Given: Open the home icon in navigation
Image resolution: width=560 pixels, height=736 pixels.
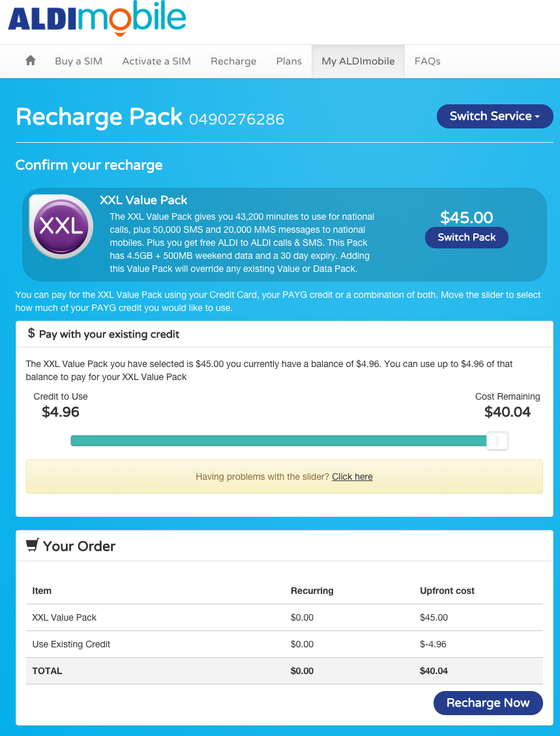Looking at the screenshot, I should 31,61.
